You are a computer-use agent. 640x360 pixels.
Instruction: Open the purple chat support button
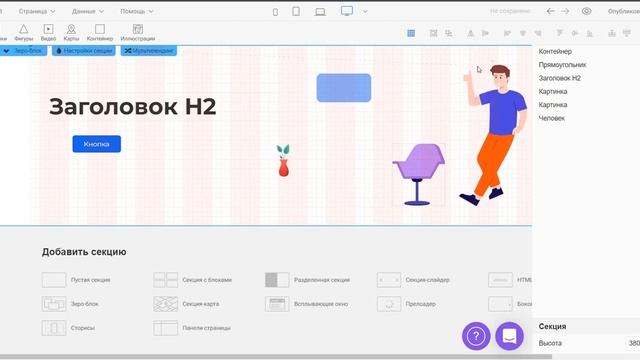pyautogui.click(x=509, y=336)
